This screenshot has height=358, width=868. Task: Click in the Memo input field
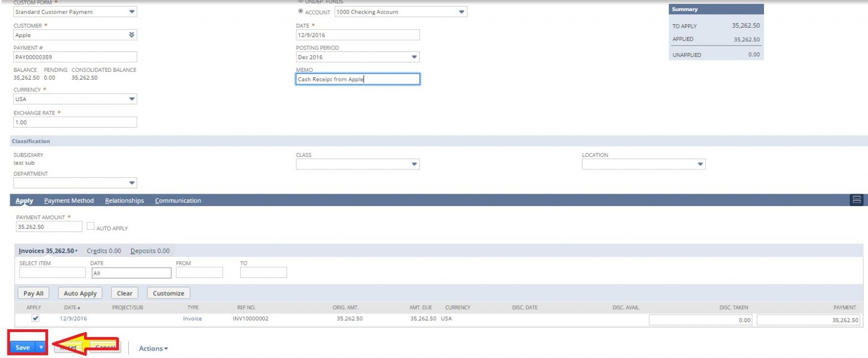358,78
